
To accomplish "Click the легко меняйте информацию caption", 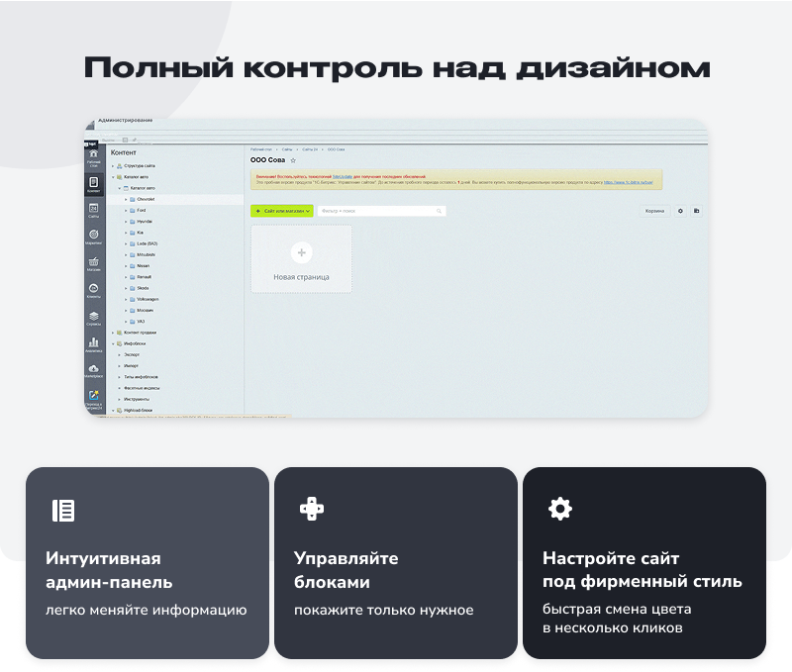I will click(x=147, y=610).
